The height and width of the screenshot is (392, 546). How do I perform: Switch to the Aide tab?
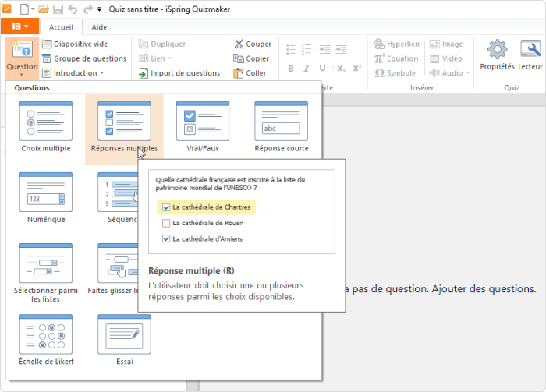click(99, 27)
